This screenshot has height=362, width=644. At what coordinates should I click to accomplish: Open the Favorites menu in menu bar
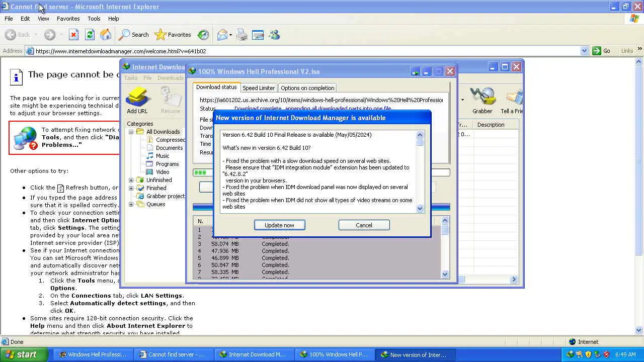pyautogui.click(x=68, y=19)
